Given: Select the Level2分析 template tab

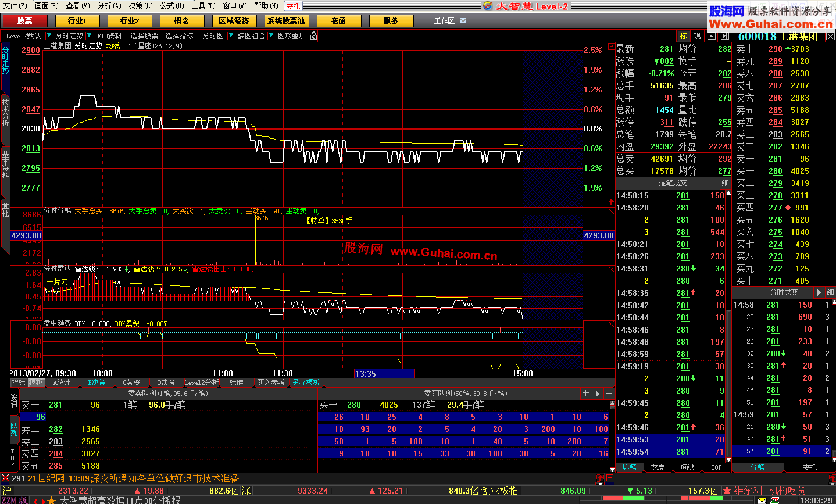Looking at the screenshot, I should click(x=201, y=383).
